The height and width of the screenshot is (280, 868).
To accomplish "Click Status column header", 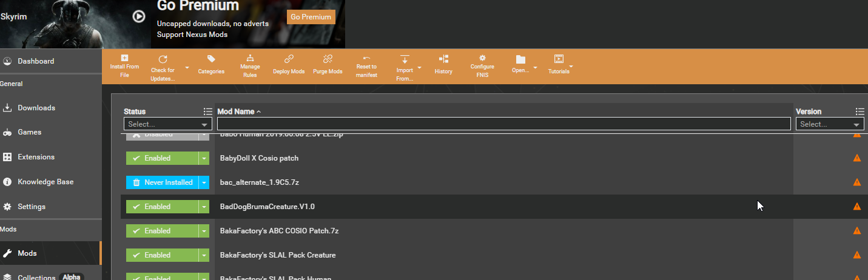I will (x=135, y=112).
